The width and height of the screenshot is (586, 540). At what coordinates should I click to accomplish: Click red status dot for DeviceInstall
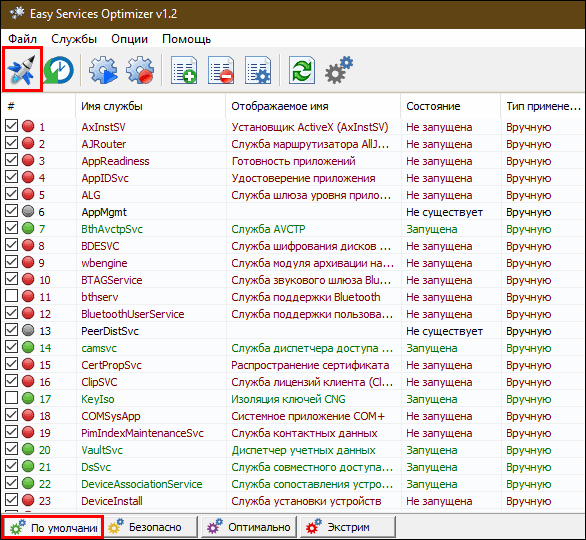click(x=28, y=500)
